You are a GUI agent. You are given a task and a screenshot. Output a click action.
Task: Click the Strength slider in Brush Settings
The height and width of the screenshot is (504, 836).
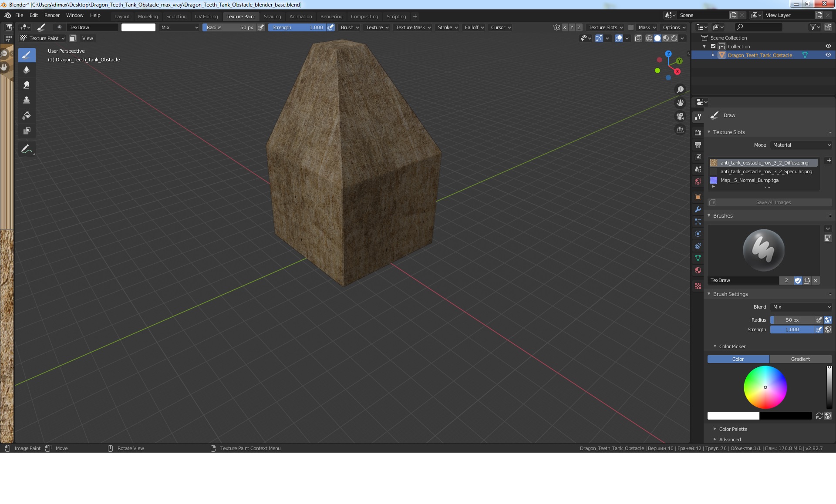click(792, 329)
